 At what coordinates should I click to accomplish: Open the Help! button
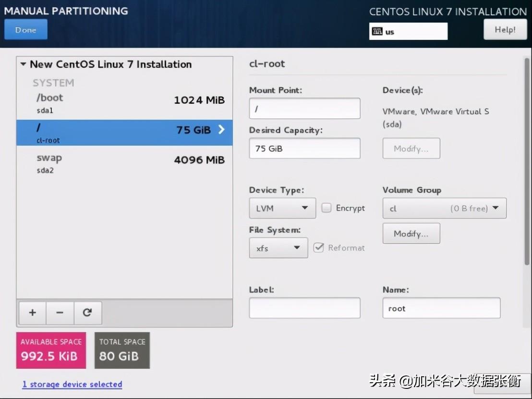tap(505, 30)
